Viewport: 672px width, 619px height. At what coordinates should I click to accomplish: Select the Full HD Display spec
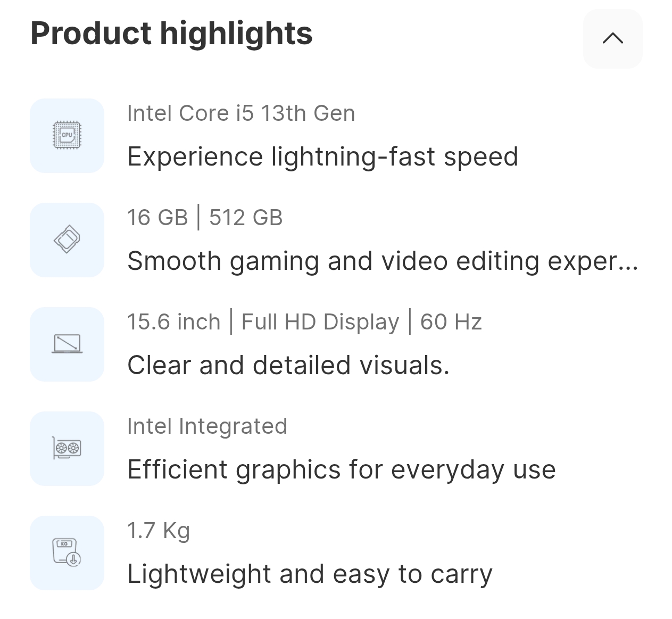[320, 322]
